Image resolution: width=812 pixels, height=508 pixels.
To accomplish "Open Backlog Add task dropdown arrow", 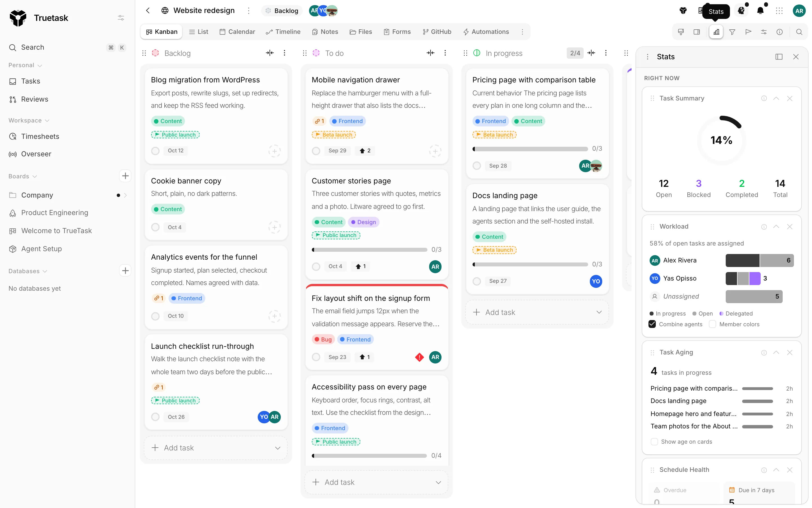I will (277, 448).
